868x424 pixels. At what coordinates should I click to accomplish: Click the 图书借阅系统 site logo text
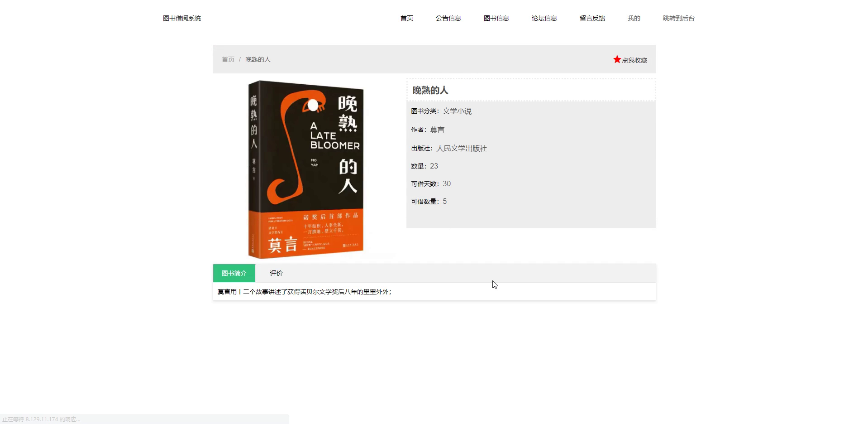182,18
